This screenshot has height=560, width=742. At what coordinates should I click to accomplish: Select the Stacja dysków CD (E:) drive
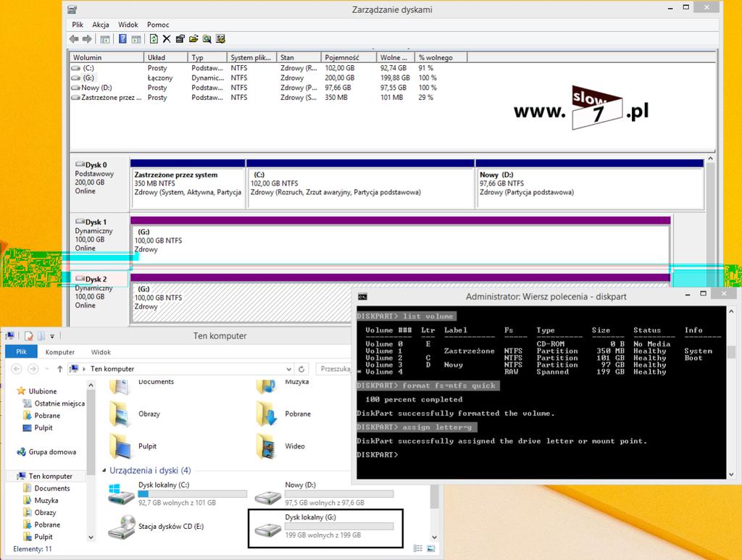point(157,527)
